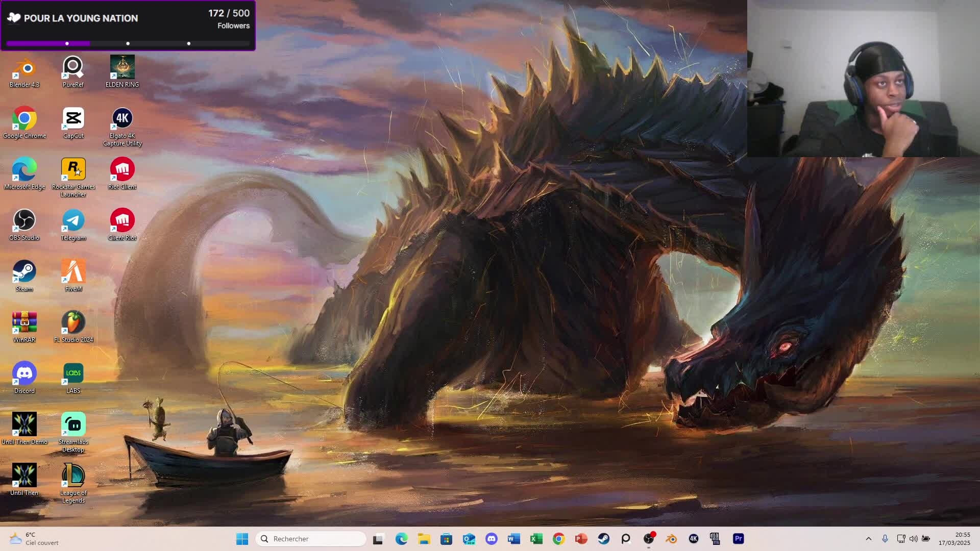Click the Rechercher search box in taskbar
Viewport: 980px width, 551px height.
(311, 539)
